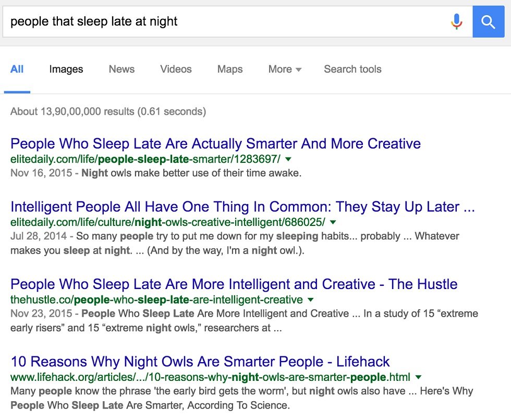Click snippet starting 'Many people know the phrase'
The height and width of the screenshot is (420, 511).
pyautogui.click(x=241, y=398)
